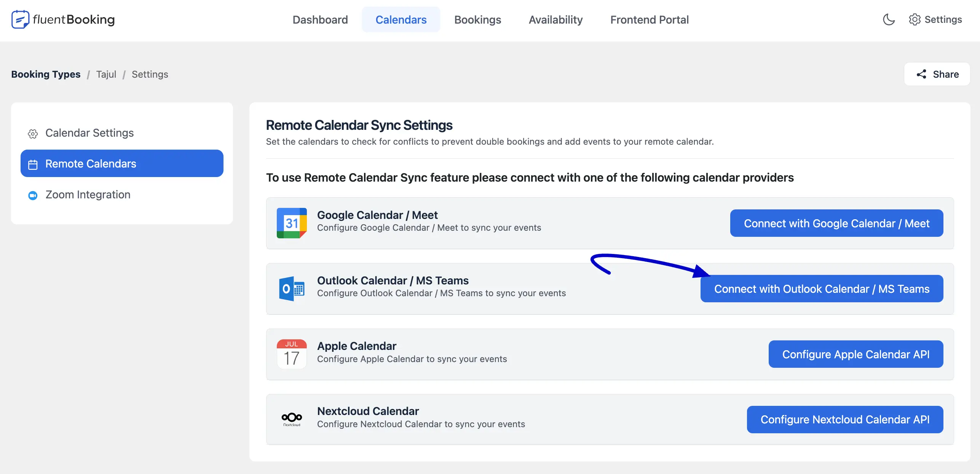Click the Outlook Calendar / MS Teams title
This screenshot has height=474, width=980.
[393, 281]
